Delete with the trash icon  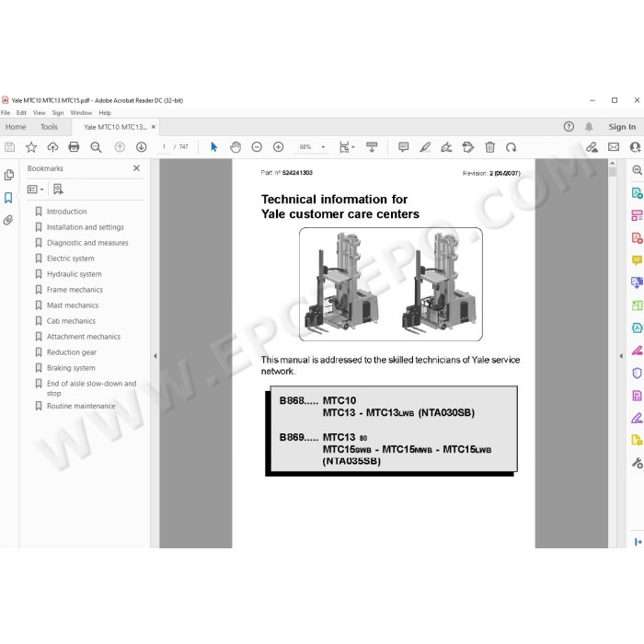(x=489, y=147)
